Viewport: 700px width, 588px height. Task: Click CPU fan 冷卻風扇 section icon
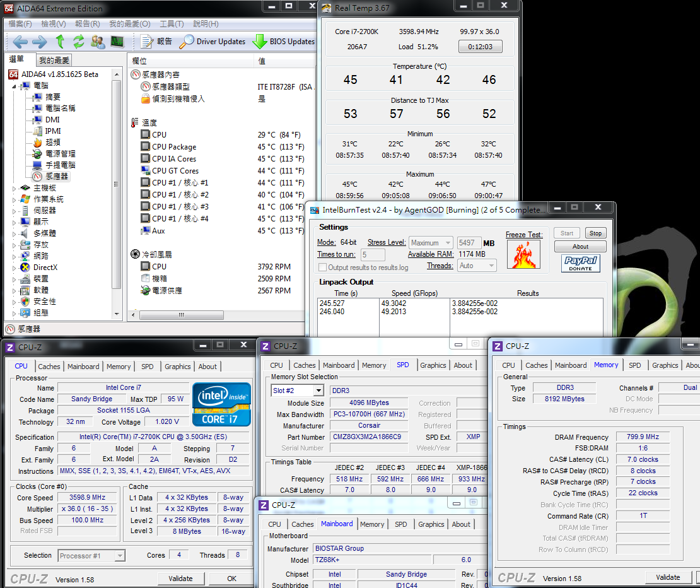[x=135, y=254]
